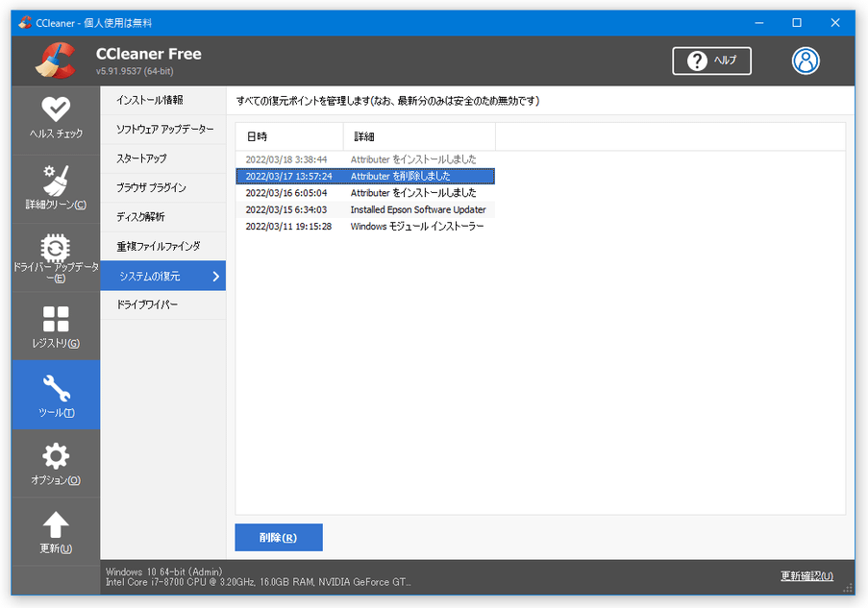This screenshot has width=868, height=608.
Task: Open ディスク解析 menu item
Action: point(163,217)
